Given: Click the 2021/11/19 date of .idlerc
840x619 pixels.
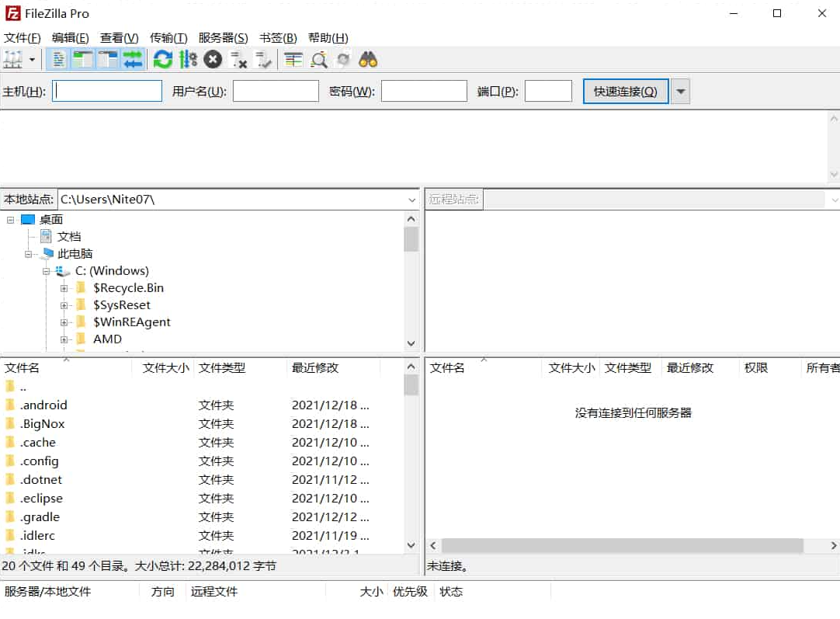Looking at the screenshot, I should tap(330, 535).
